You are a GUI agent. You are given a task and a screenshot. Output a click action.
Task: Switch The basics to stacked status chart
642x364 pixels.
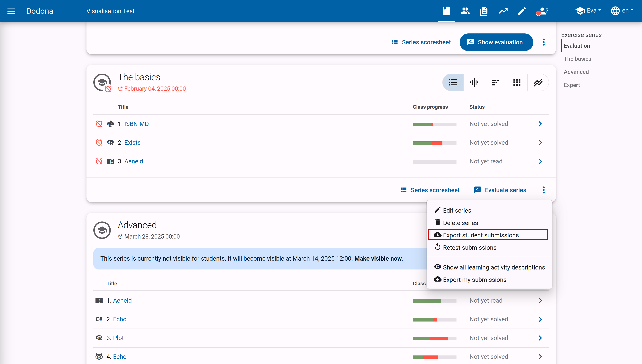495,82
